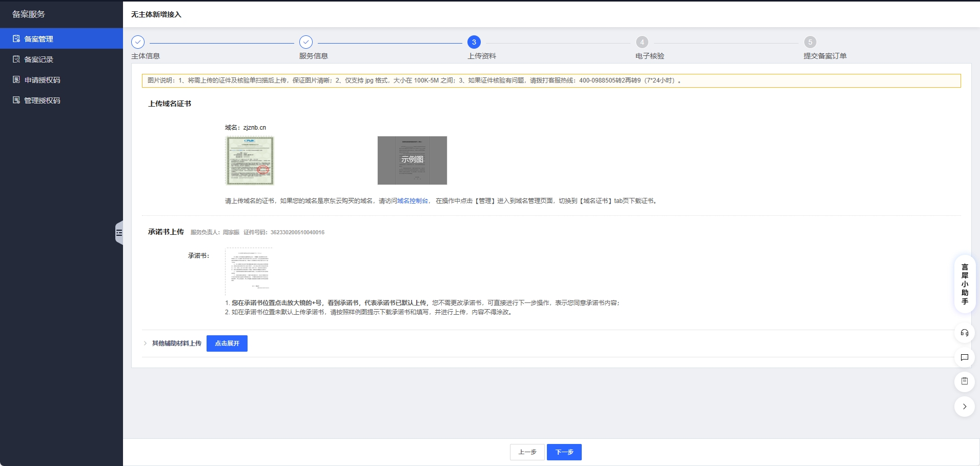Collapse the floating panel with right arrow

tap(964, 407)
